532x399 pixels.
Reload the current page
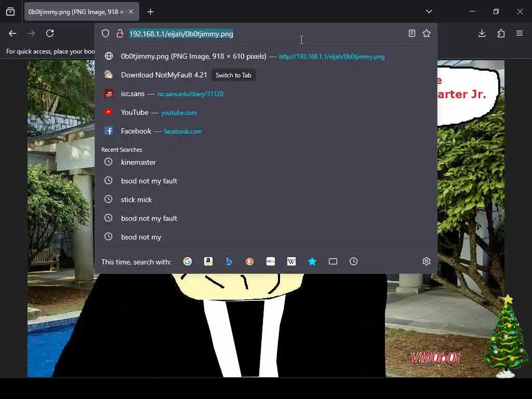tap(50, 33)
